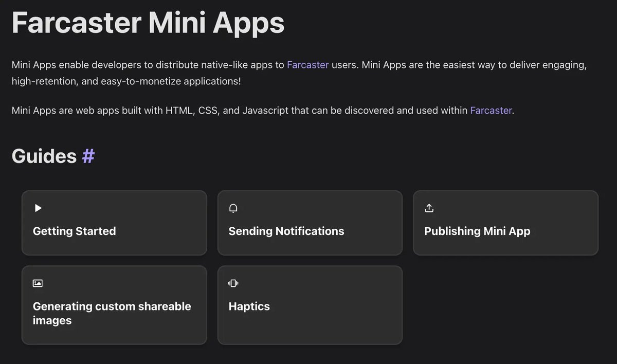The height and width of the screenshot is (364, 617).
Task: Click the picture icon above shareable images
Action: click(38, 283)
